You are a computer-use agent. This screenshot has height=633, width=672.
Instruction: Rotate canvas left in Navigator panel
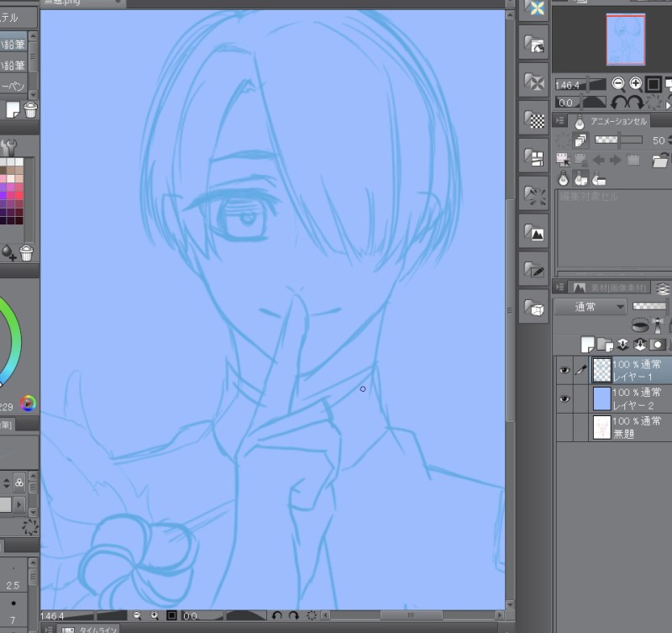coord(618,103)
